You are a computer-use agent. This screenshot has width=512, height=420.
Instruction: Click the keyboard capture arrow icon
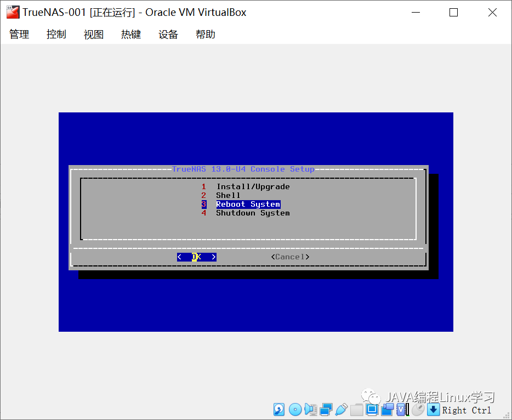pos(433,410)
